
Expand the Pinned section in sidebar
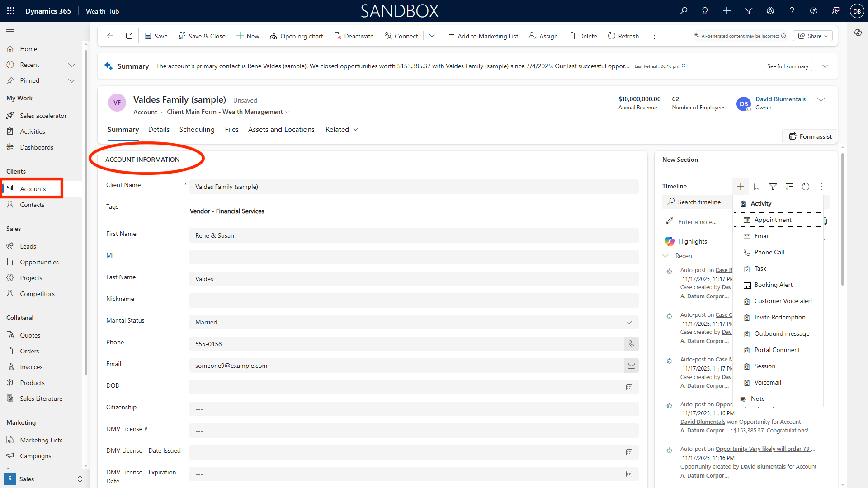71,80
